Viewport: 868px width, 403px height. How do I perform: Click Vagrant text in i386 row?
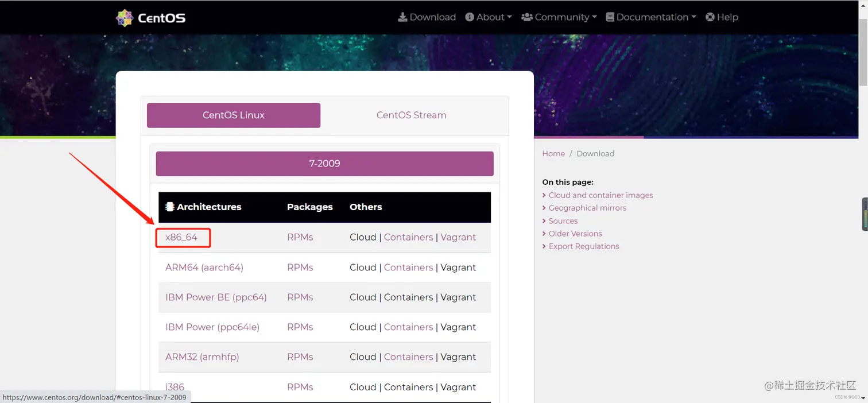pos(458,387)
